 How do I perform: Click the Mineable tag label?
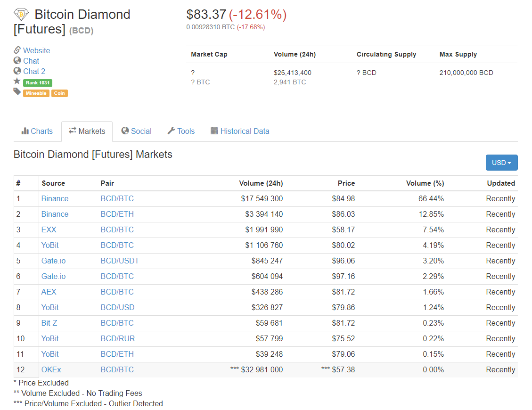36,93
